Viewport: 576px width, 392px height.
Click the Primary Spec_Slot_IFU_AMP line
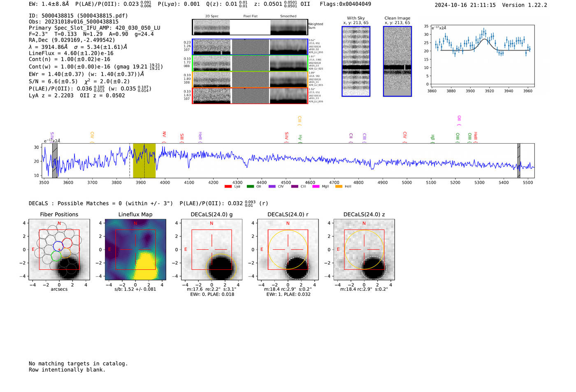[95, 28]
